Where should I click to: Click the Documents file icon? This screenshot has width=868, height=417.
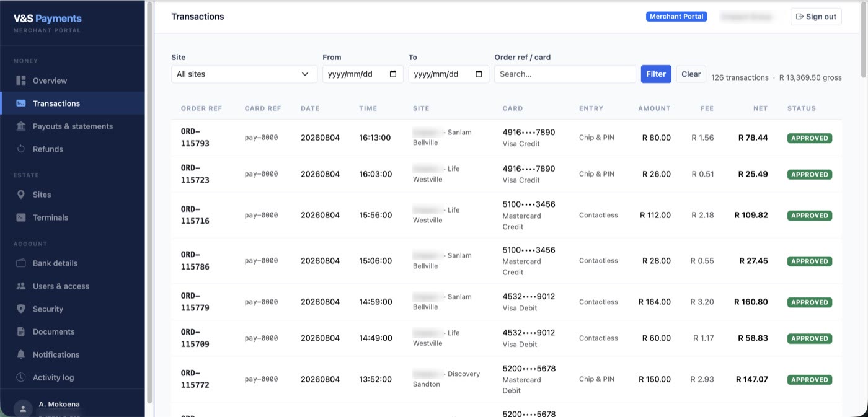tap(21, 332)
